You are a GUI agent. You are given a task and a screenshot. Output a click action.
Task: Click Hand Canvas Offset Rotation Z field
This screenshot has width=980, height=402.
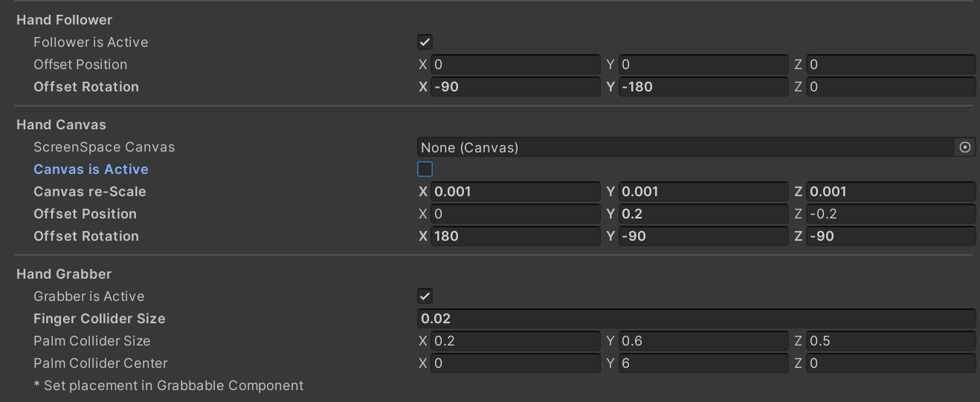pyautogui.click(x=890, y=236)
